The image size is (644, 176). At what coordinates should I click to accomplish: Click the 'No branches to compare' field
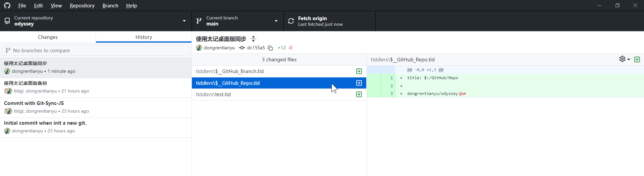(x=96, y=50)
